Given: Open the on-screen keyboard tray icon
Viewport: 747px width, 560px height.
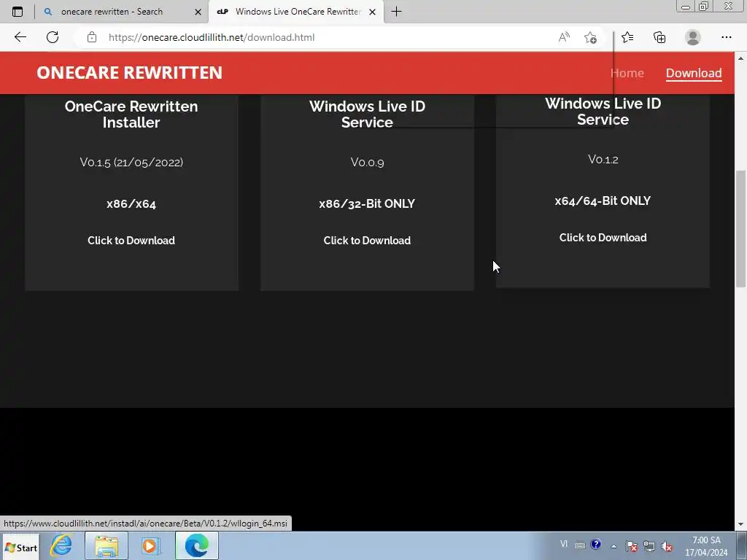Looking at the screenshot, I should click(580, 545).
